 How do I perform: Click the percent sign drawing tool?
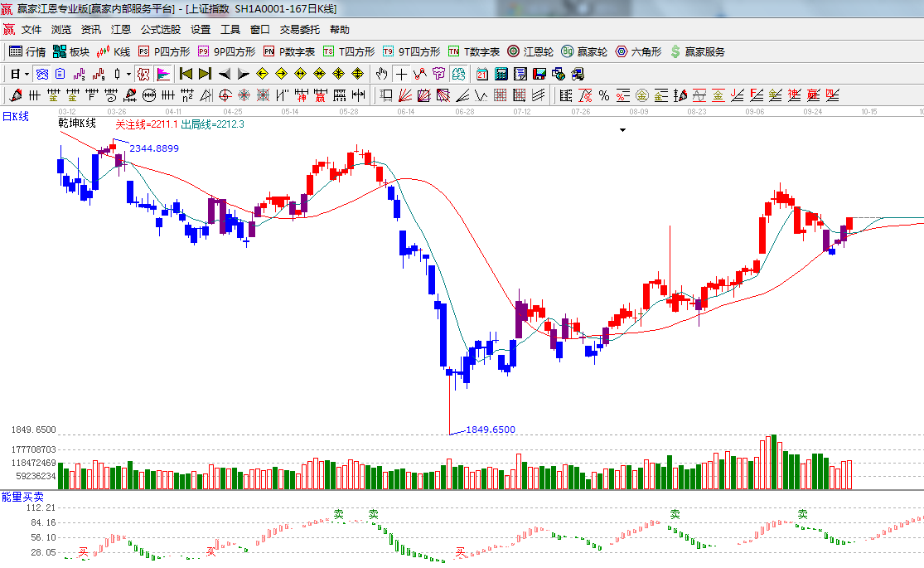tap(603, 95)
